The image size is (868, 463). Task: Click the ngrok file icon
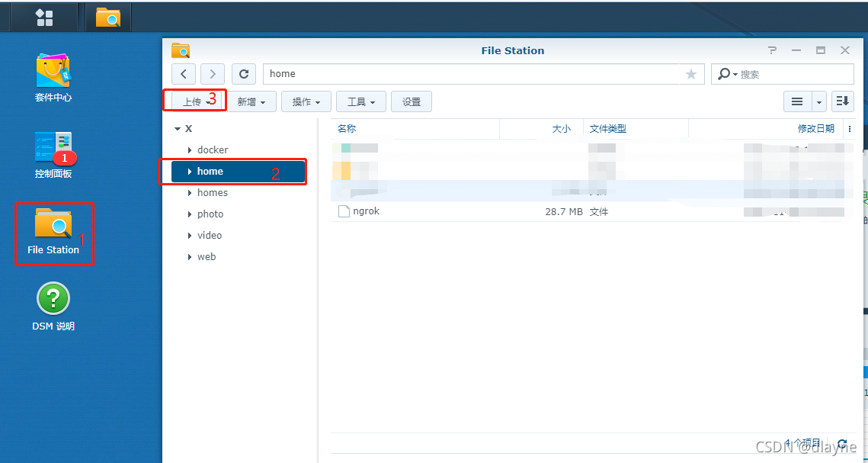click(x=344, y=211)
